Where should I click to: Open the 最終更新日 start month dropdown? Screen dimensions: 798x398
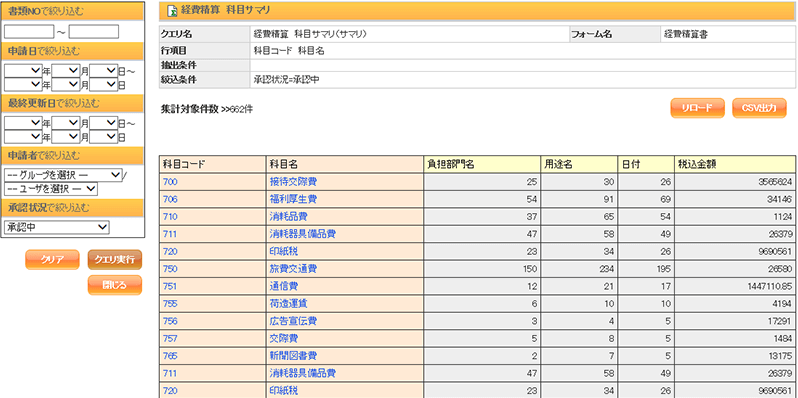pyautogui.click(x=66, y=123)
